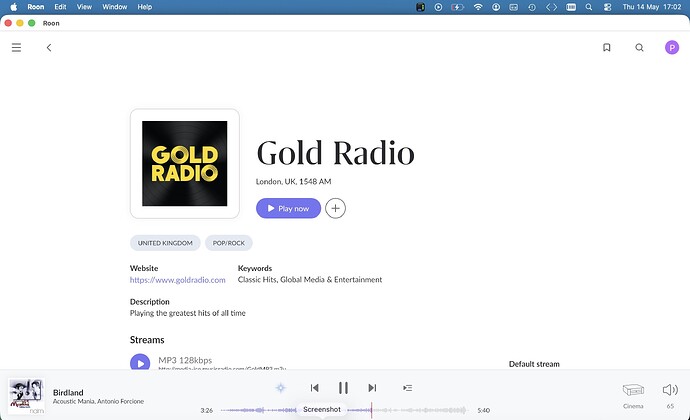Open the View menu
The height and width of the screenshot is (420, 690).
84,7
